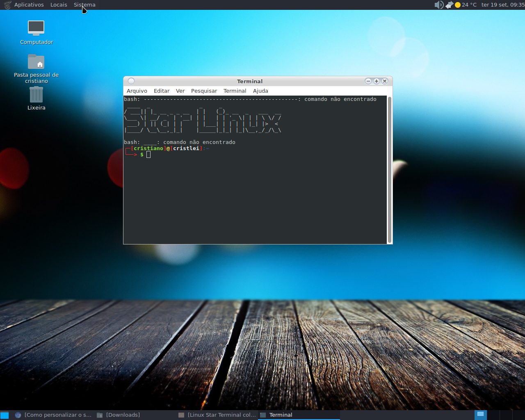Open the Ajuda menu in Terminal
The image size is (525, 420).
pyautogui.click(x=260, y=91)
